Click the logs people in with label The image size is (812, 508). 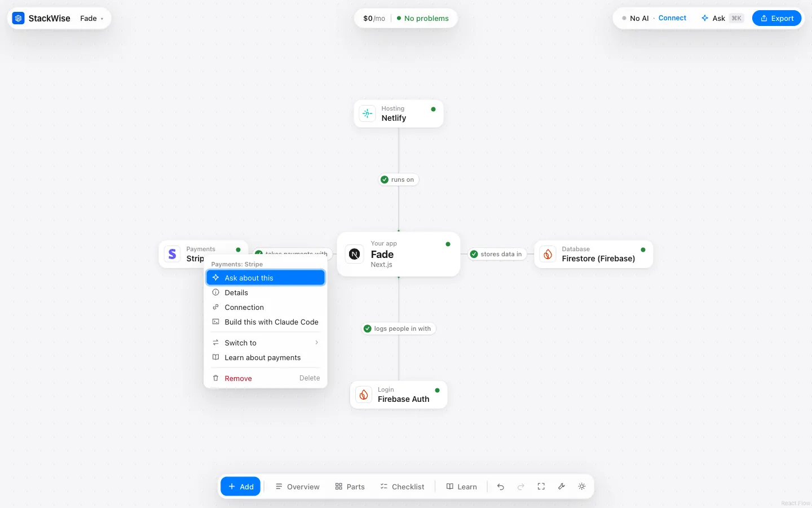[x=398, y=329]
